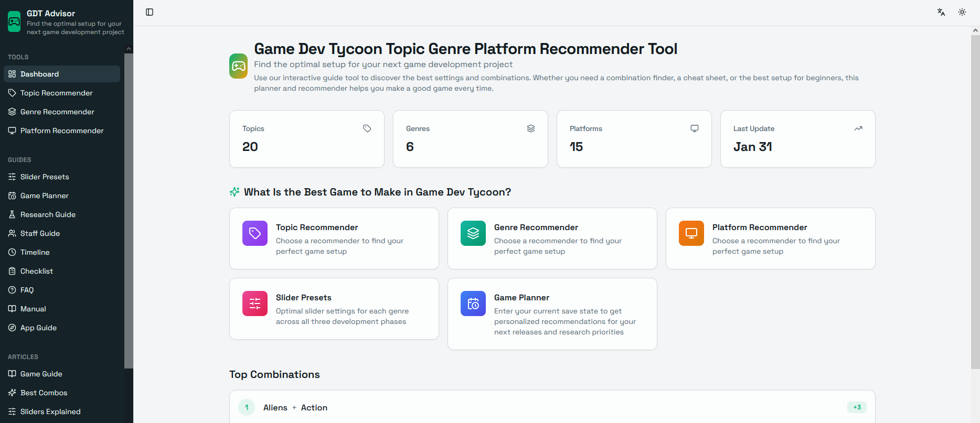Open the Platform Recommender card title
Screen dimensions: 980x423
click(760, 227)
